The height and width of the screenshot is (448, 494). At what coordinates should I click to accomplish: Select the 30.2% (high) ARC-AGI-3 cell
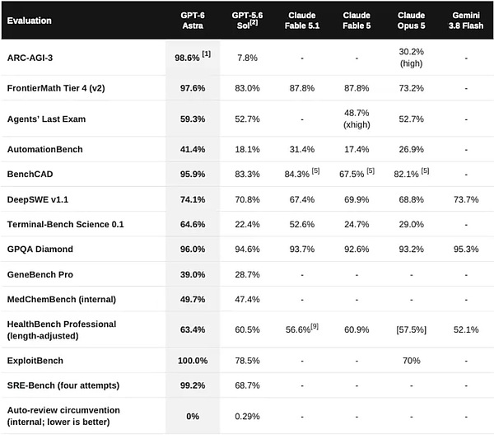(x=411, y=58)
